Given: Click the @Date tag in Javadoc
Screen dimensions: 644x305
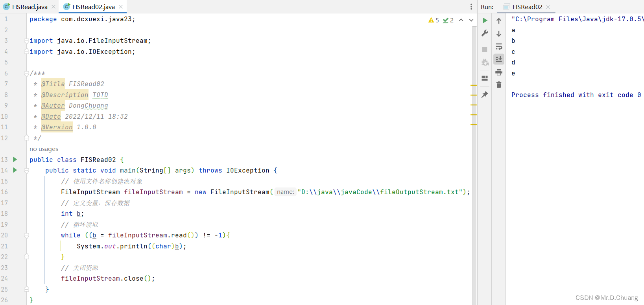Looking at the screenshot, I should pyautogui.click(x=51, y=116).
